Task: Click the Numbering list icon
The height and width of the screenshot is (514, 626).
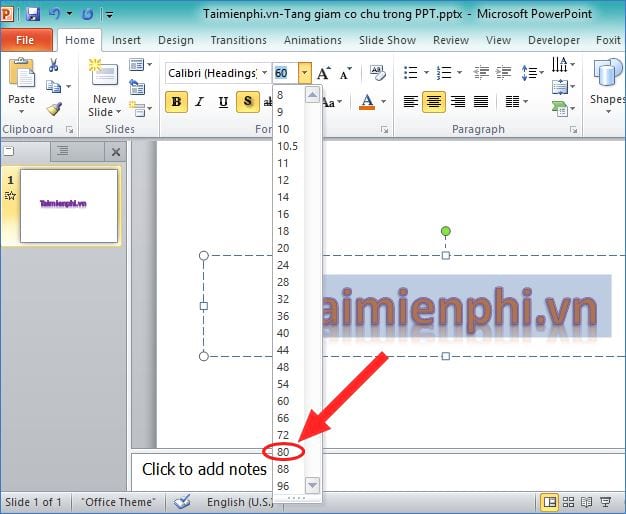Action: pos(444,73)
